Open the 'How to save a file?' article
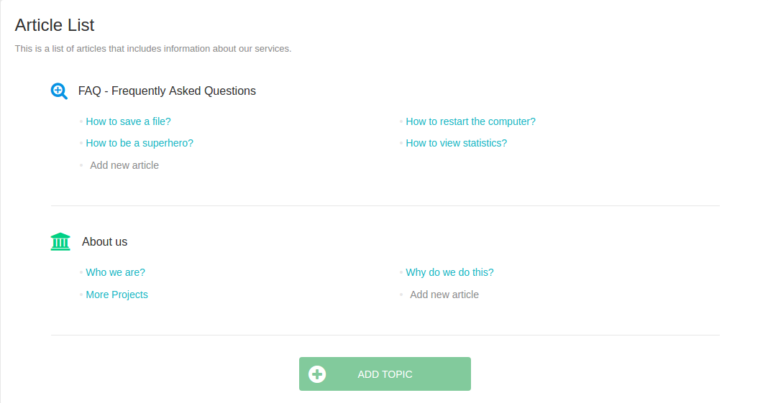 (x=128, y=122)
